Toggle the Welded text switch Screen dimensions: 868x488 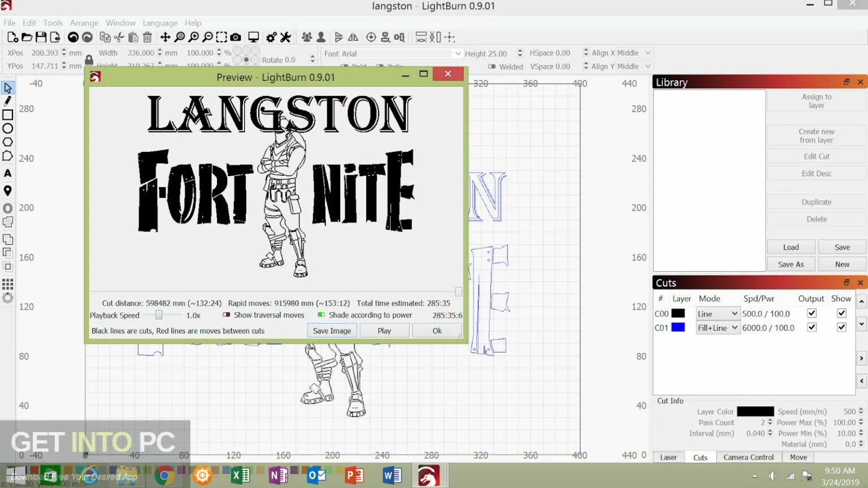(492, 67)
